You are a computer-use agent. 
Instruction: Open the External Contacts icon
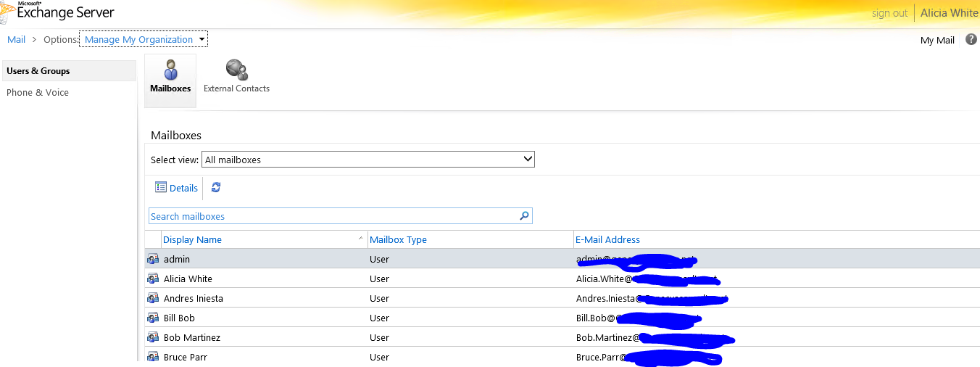click(x=236, y=70)
